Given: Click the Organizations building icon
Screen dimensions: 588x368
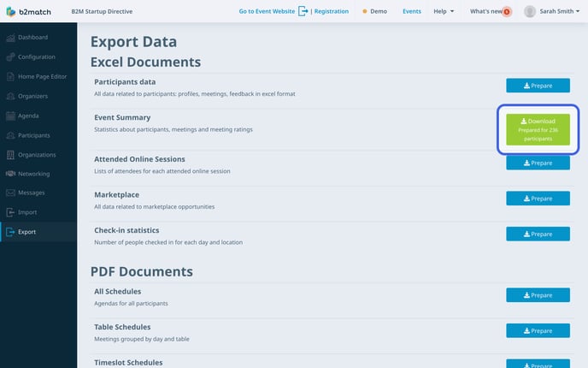Looking at the screenshot, I should click(10, 155).
